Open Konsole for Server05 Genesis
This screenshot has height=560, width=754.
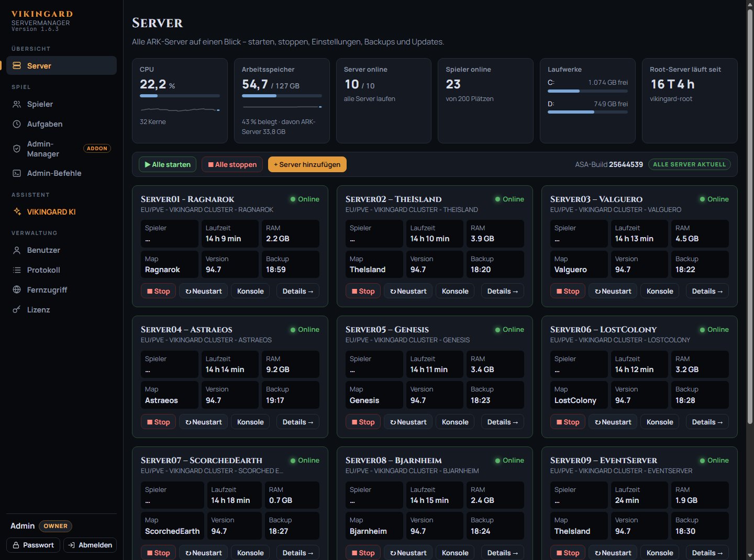(455, 422)
